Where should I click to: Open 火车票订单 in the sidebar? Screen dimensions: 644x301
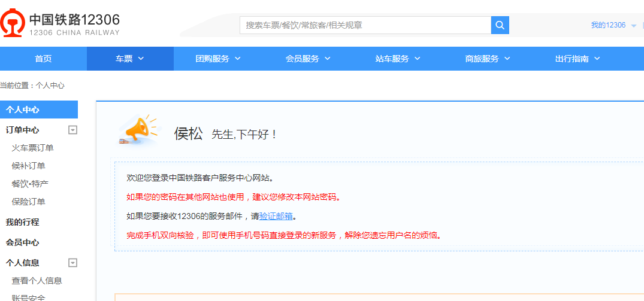32,148
